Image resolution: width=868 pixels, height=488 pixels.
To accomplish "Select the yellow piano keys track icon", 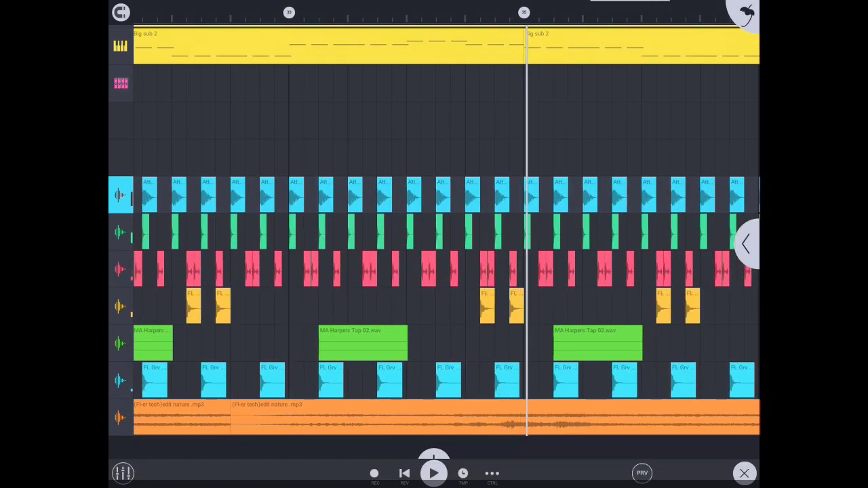I will point(121,46).
